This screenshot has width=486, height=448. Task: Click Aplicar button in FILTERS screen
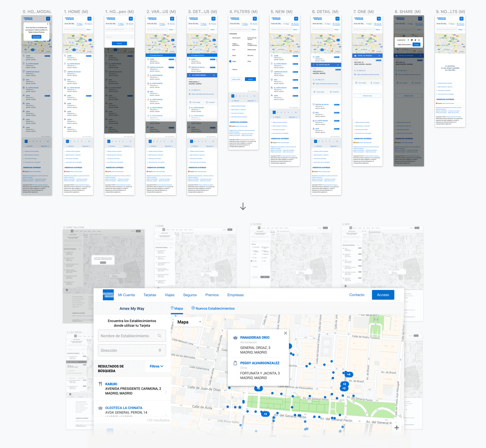250,79
